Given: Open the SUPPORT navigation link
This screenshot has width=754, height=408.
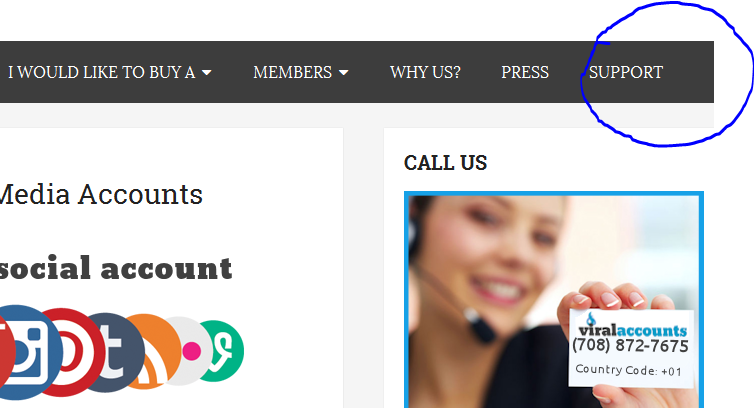Looking at the screenshot, I should click(626, 72).
